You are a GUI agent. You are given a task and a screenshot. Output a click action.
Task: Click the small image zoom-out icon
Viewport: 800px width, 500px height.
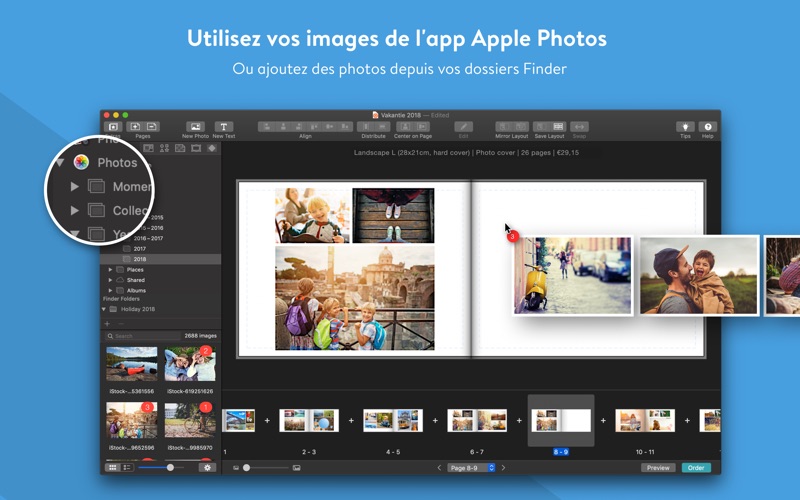pos(236,467)
